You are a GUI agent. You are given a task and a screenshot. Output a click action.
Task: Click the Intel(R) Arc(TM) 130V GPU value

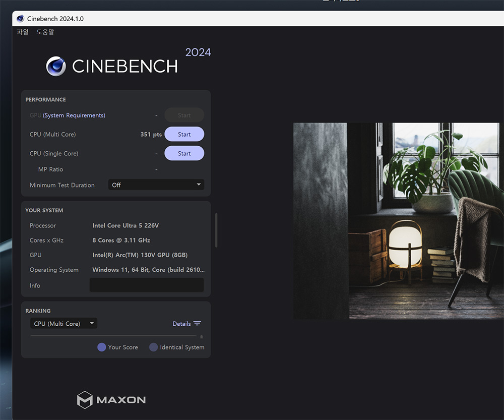pyautogui.click(x=140, y=255)
